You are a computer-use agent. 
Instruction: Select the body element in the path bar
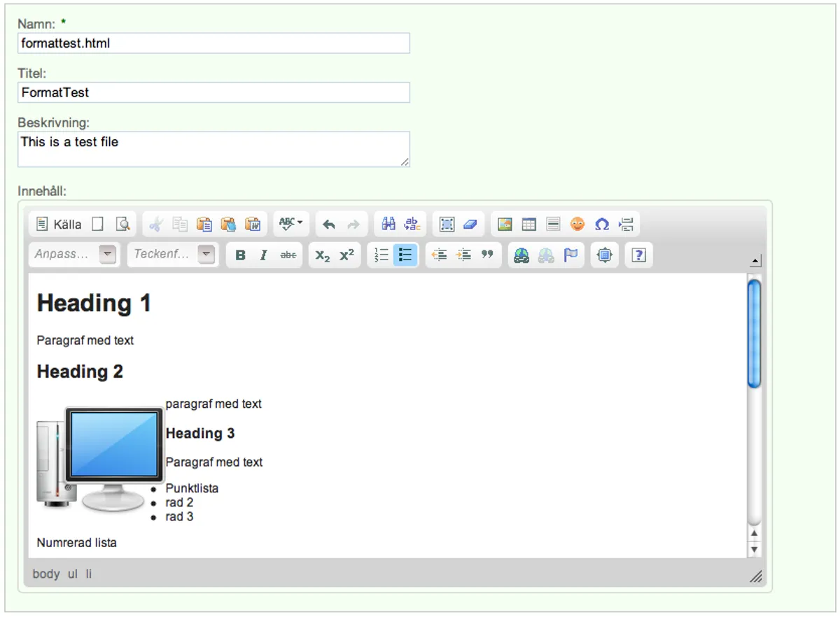(x=46, y=574)
